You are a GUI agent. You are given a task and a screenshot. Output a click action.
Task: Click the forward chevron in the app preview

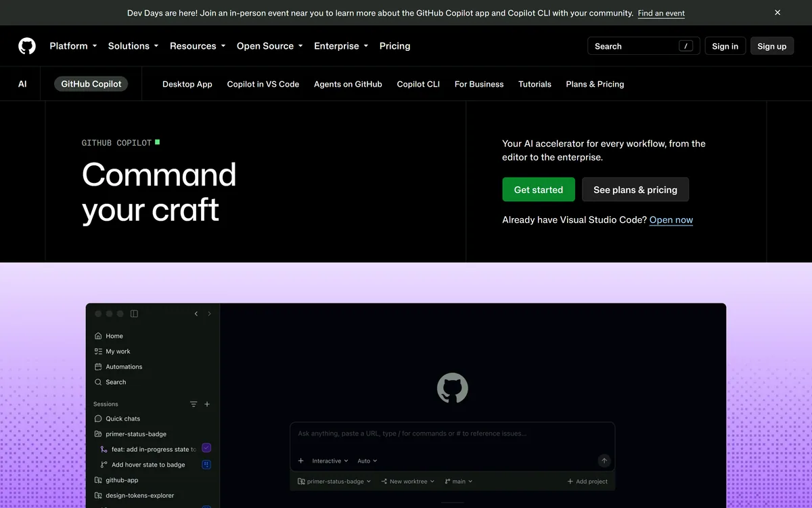point(209,314)
